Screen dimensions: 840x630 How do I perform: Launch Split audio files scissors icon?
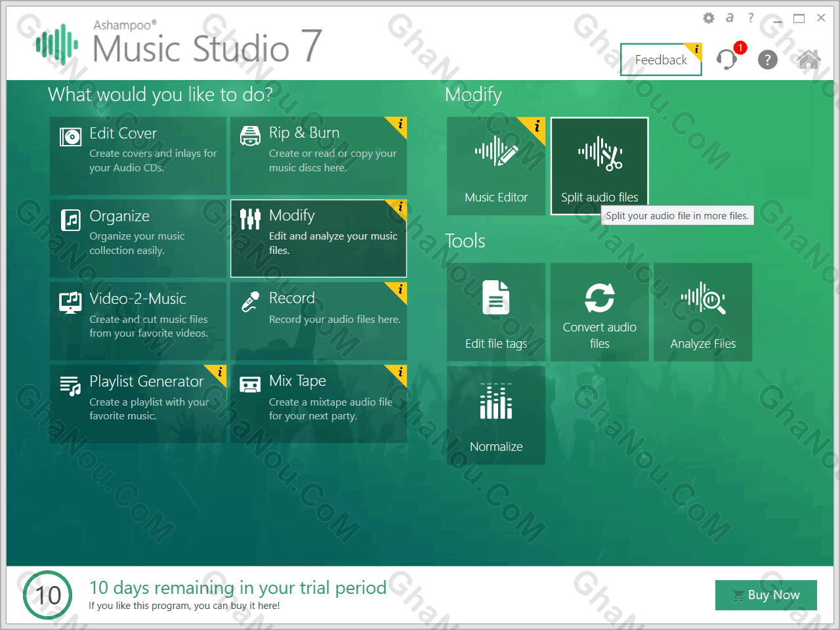click(600, 154)
